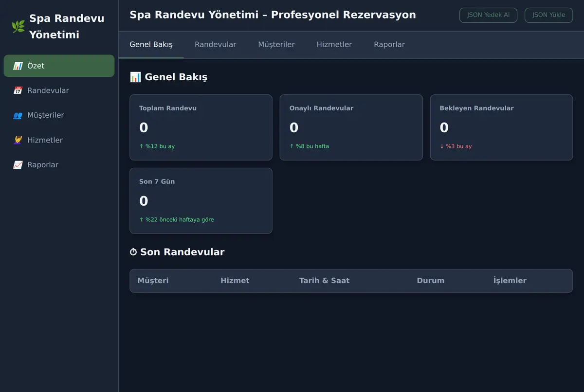Click the Toplam Randevu card title
The image size is (584, 392).
pyautogui.click(x=168, y=108)
